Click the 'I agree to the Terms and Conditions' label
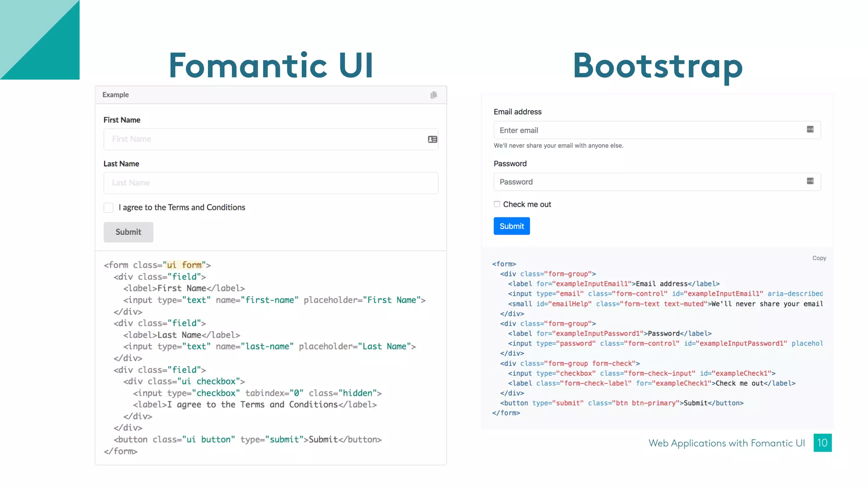 coord(182,208)
